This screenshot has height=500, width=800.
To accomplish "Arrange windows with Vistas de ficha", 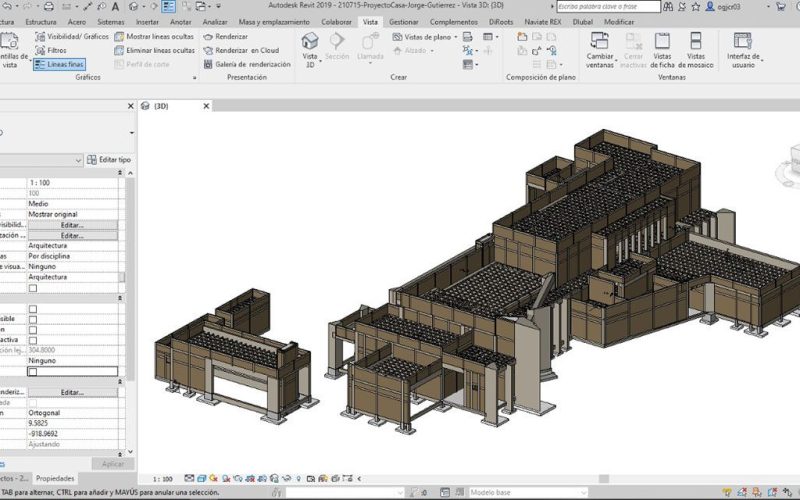I will (x=662, y=50).
